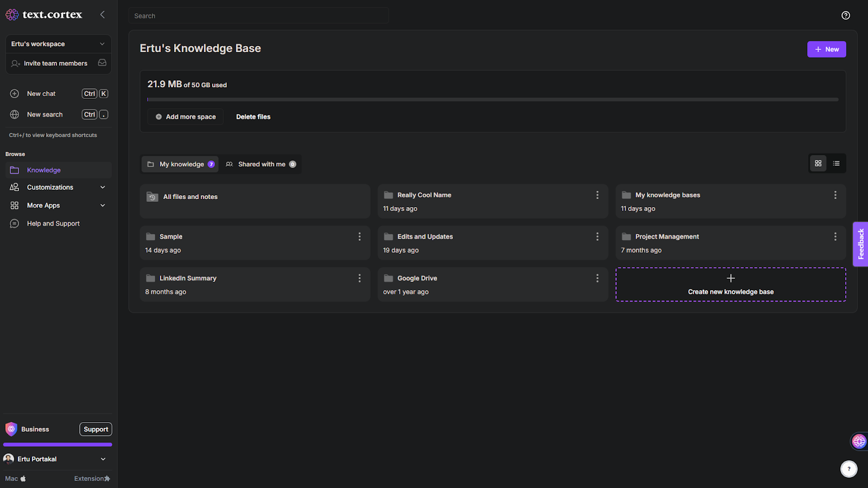This screenshot has width=868, height=488.
Task: Open the inbox icon beside Invite team members
Action: (102, 63)
